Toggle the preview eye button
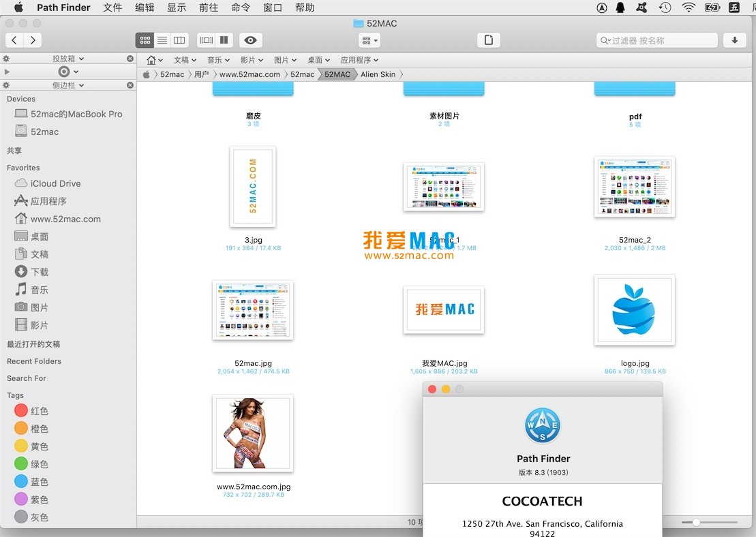756x537 pixels. (x=250, y=40)
